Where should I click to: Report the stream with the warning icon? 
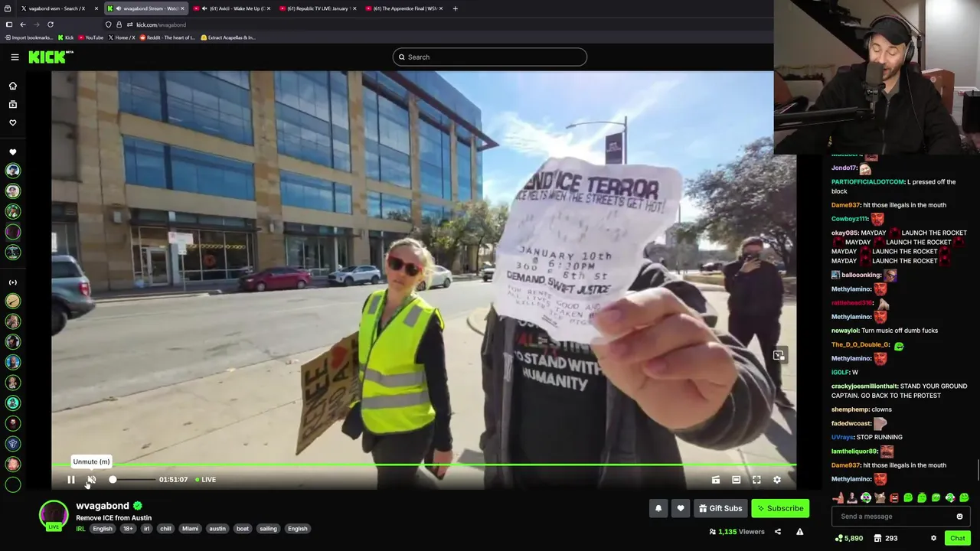click(799, 532)
